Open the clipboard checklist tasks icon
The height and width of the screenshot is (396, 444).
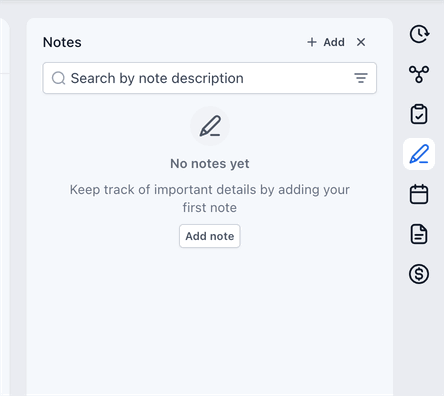click(419, 114)
